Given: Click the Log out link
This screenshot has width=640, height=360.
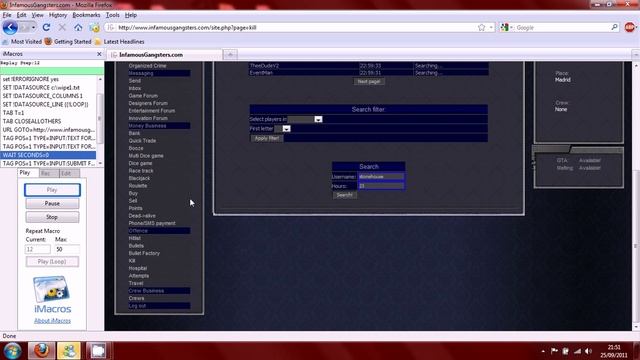Looking at the screenshot, I should [137, 306].
